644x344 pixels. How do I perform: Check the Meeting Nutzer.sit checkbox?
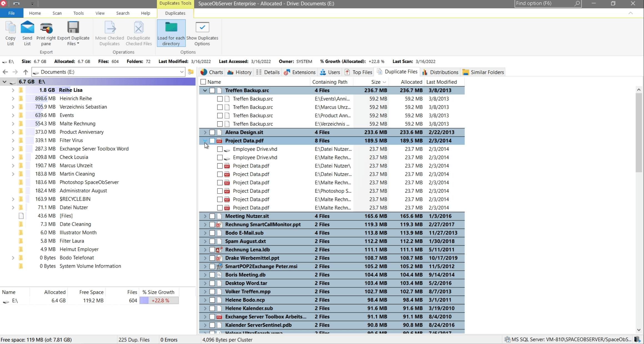pos(212,216)
